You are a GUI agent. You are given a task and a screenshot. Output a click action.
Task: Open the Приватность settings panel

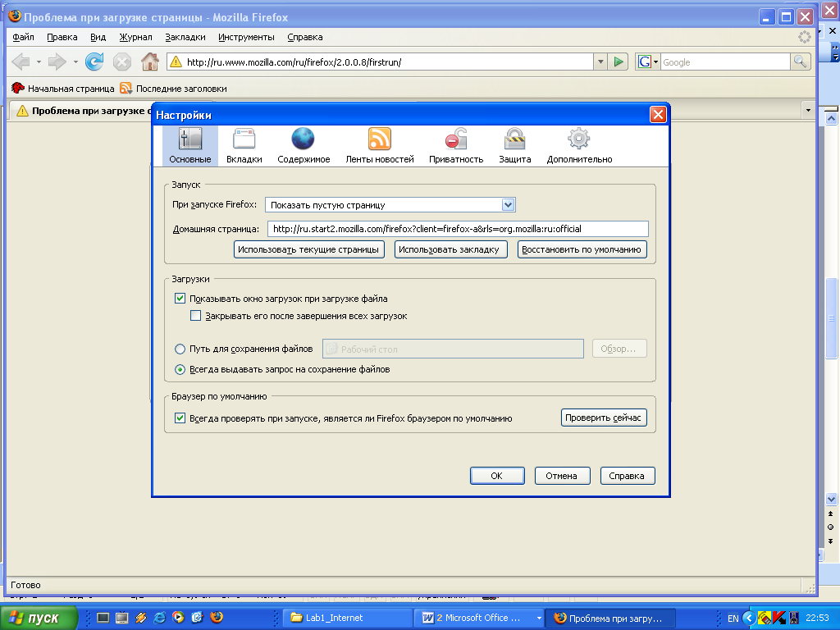click(456, 146)
